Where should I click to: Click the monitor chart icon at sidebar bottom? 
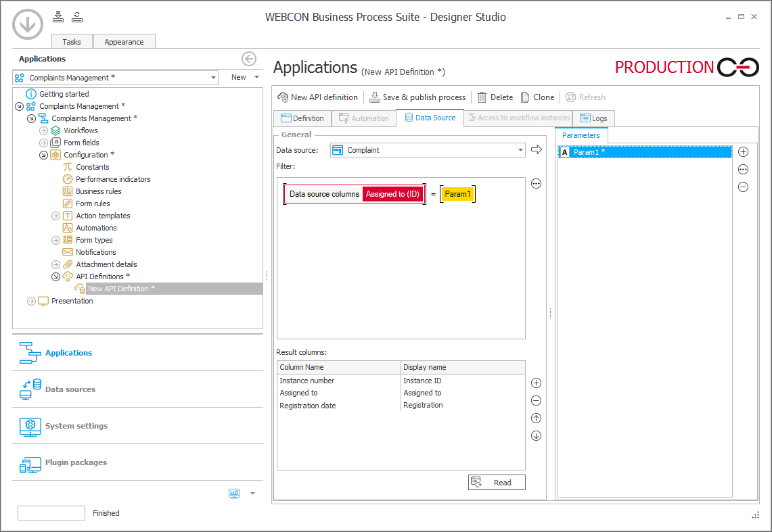[x=234, y=493]
